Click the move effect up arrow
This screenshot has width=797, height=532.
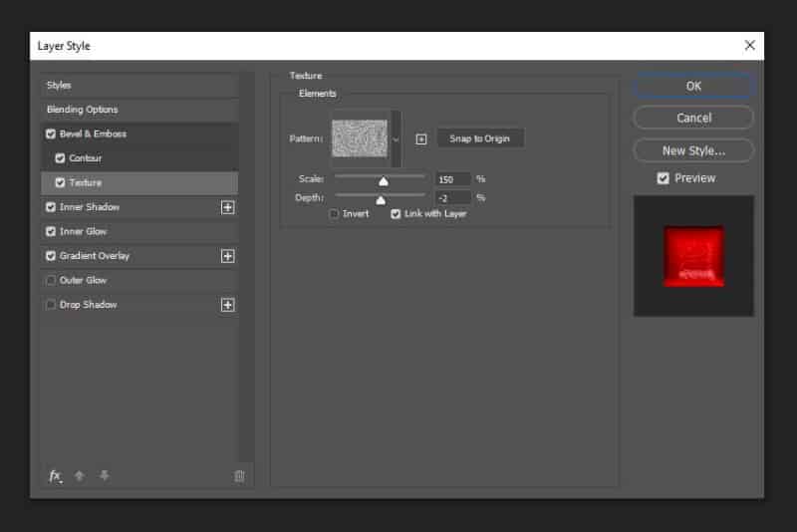[80, 475]
